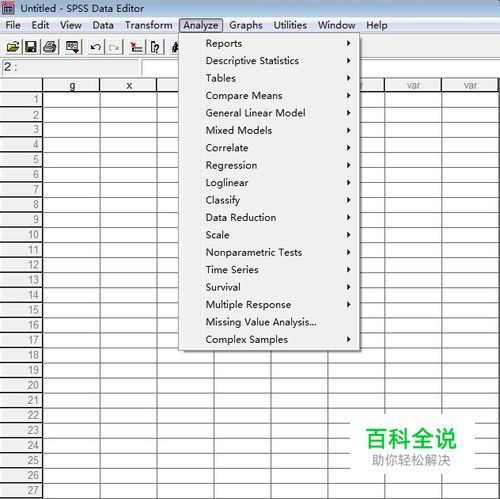
Task: Click the Print icon in toolbar
Action: click(50, 47)
